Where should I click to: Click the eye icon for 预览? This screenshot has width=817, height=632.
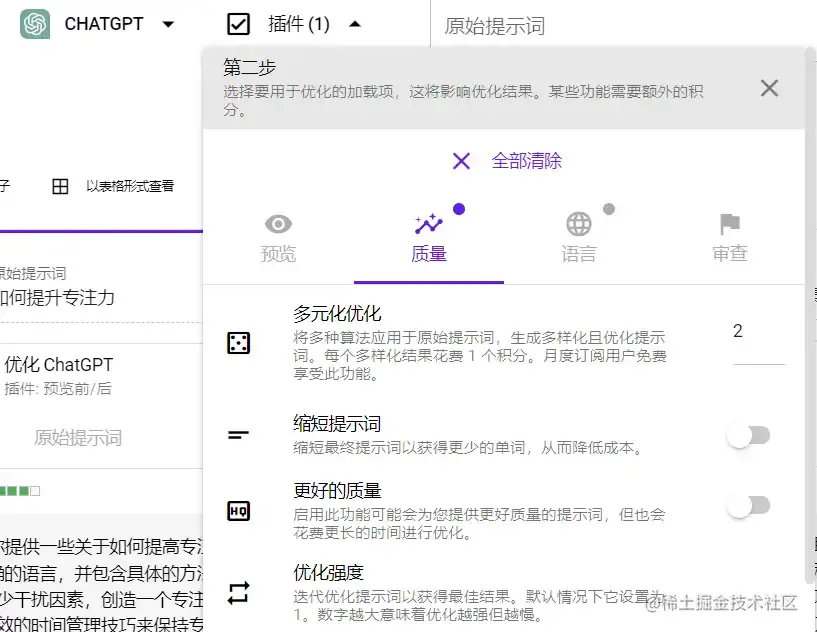point(278,224)
